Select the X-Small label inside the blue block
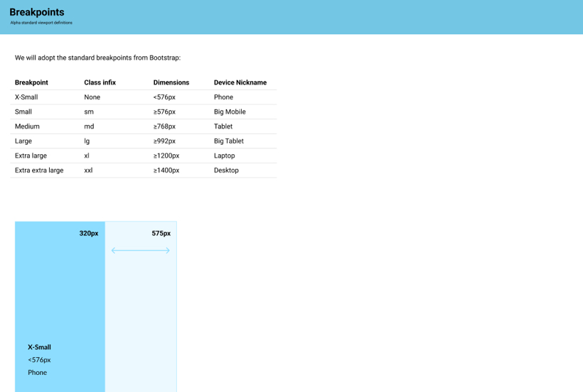583x392 pixels. [x=39, y=347]
